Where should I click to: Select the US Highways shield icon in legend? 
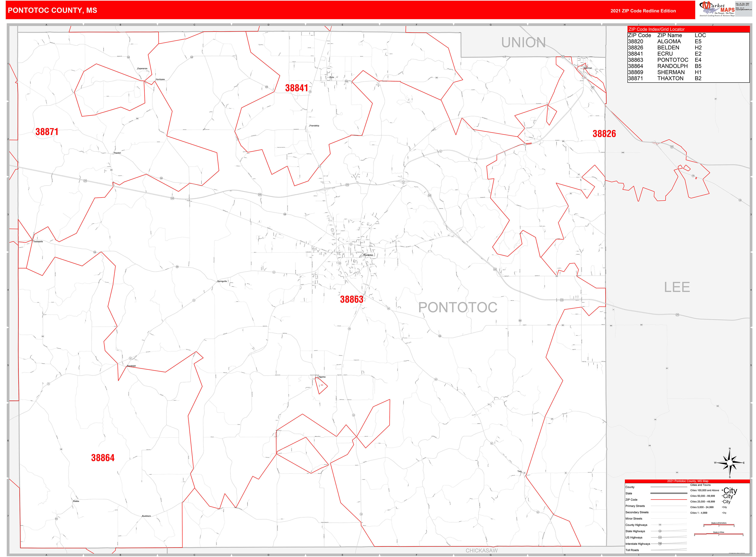(660, 538)
